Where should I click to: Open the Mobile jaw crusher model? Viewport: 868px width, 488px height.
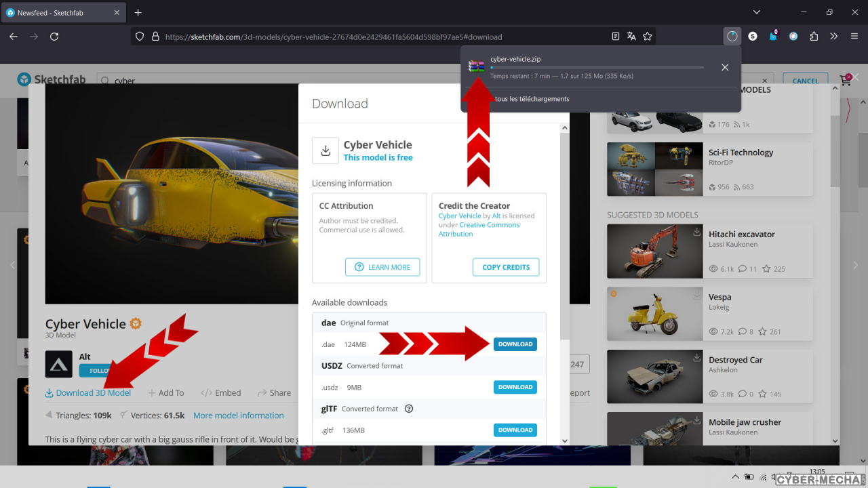709,428
